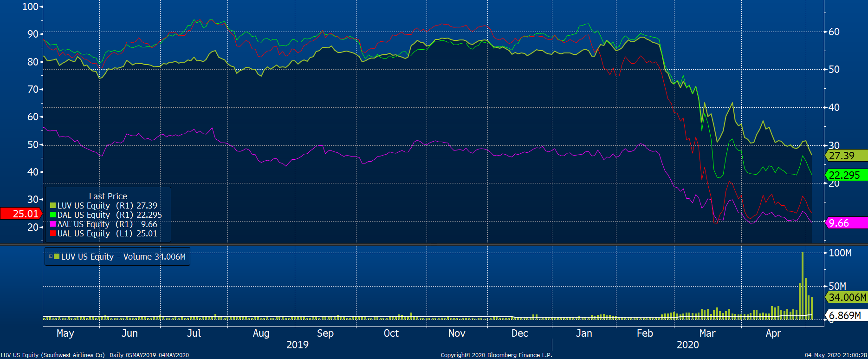This screenshot has height=359, width=868.
Task: Click the olive swatch in the Volume legend
Action: coord(57,256)
